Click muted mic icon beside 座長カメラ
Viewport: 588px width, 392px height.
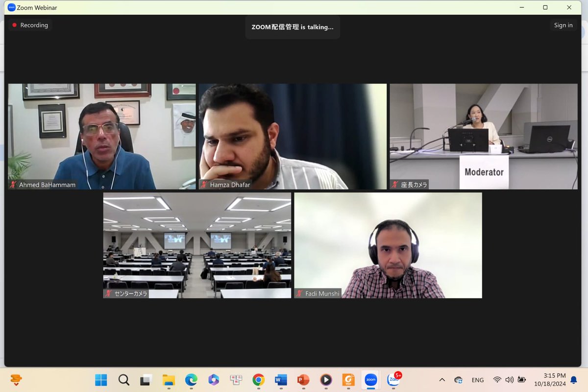click(x=395, y=185)
